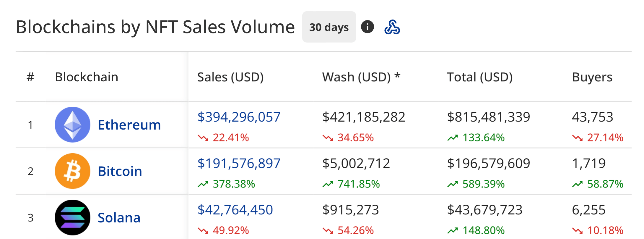Click rank number 1 in Ethereum row
Screen dimensions: 644x239
[x=30, y=125]
